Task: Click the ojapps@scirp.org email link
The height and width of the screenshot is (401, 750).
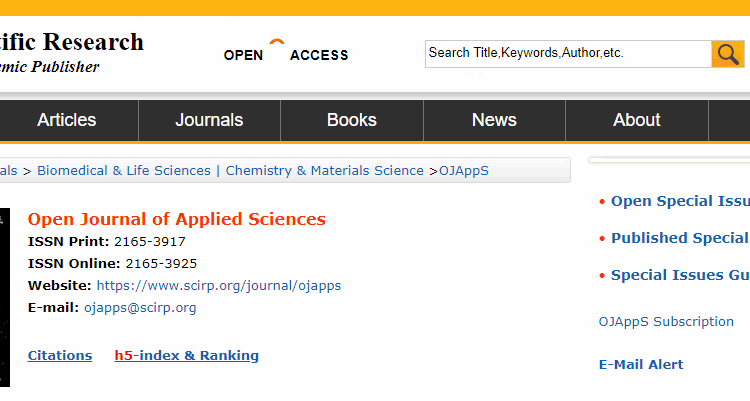Action: pyautogui.click(x=140, y=308)
